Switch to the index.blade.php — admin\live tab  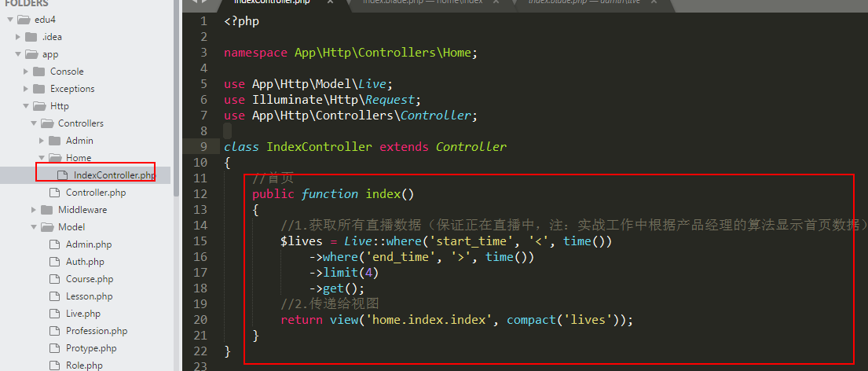pyautogui.click(x=575, y=2)
